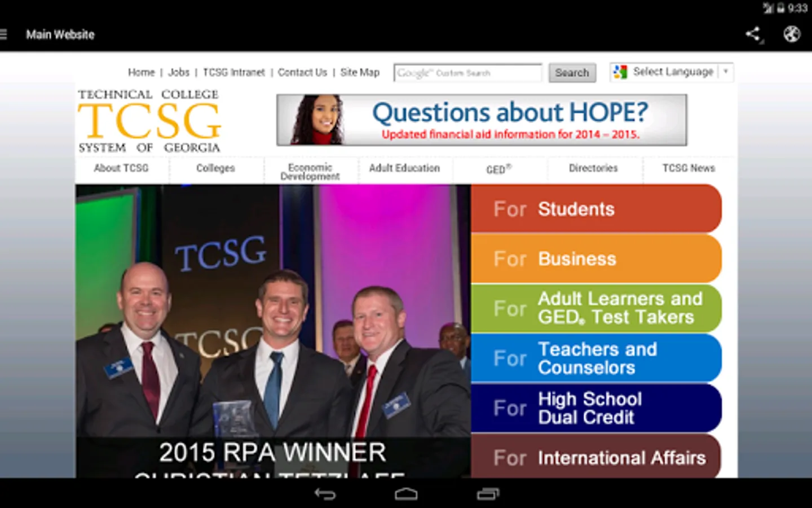
Task: Open the TCSG logo home image
Action: [149, 121]
